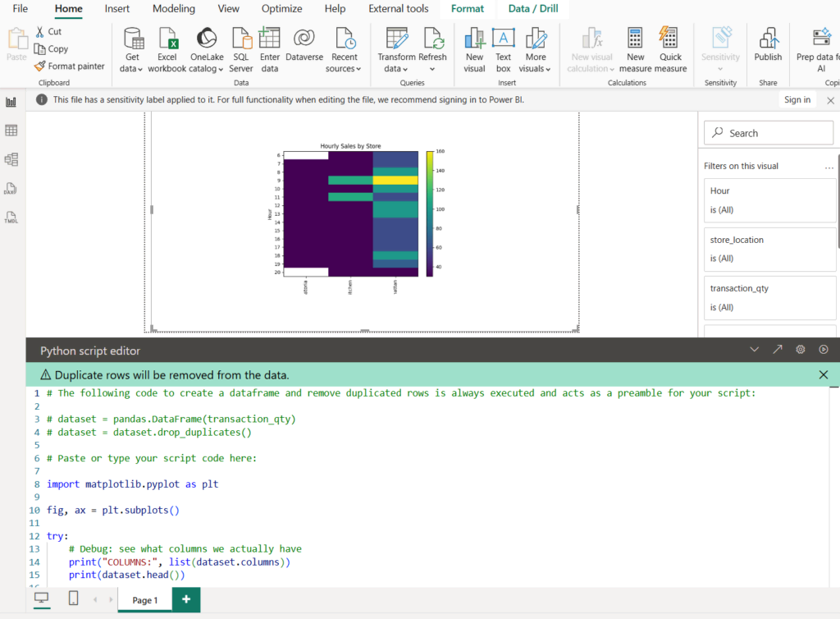Select the DAX query view icon
Screen dimensions: 840x619
pyautogui.click(x=11, y=188)
